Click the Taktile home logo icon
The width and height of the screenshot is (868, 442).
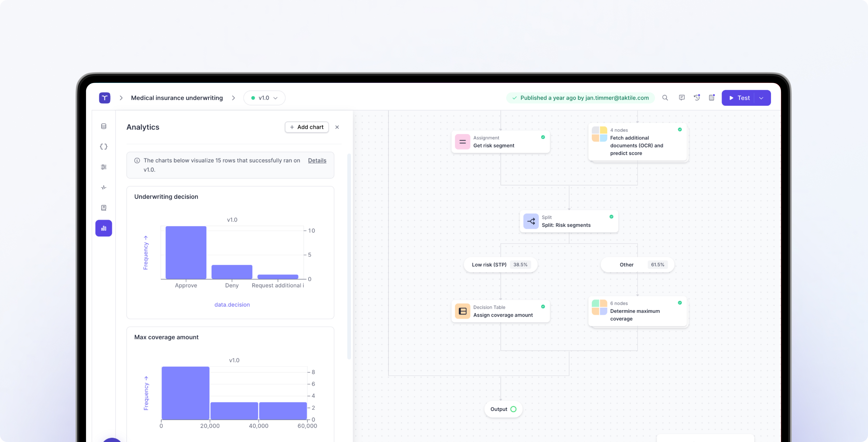point(104,98)
